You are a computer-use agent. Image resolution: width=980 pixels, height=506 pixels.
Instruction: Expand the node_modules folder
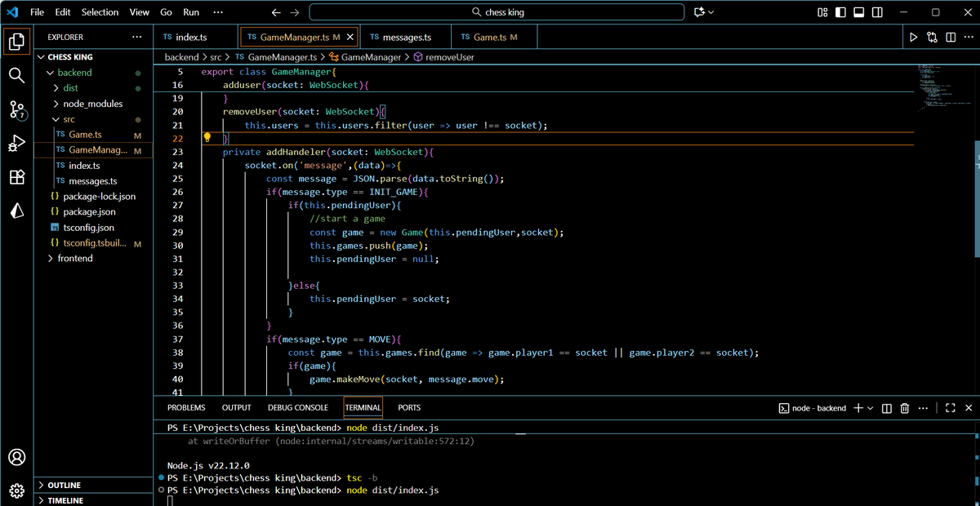56,104
